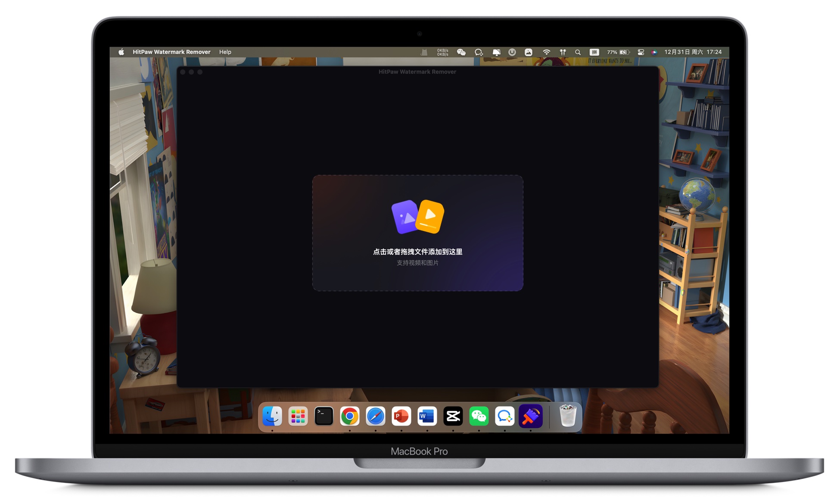Image resolution: width=840 pixels, height=504 pixels.
Task: Click the file drop zone to add files
Action: (x=417, y=233)
